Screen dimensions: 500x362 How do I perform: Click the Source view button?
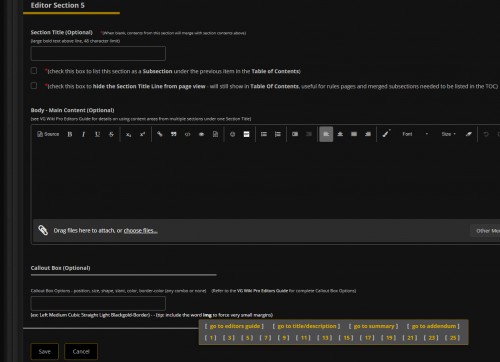point(48,134)
